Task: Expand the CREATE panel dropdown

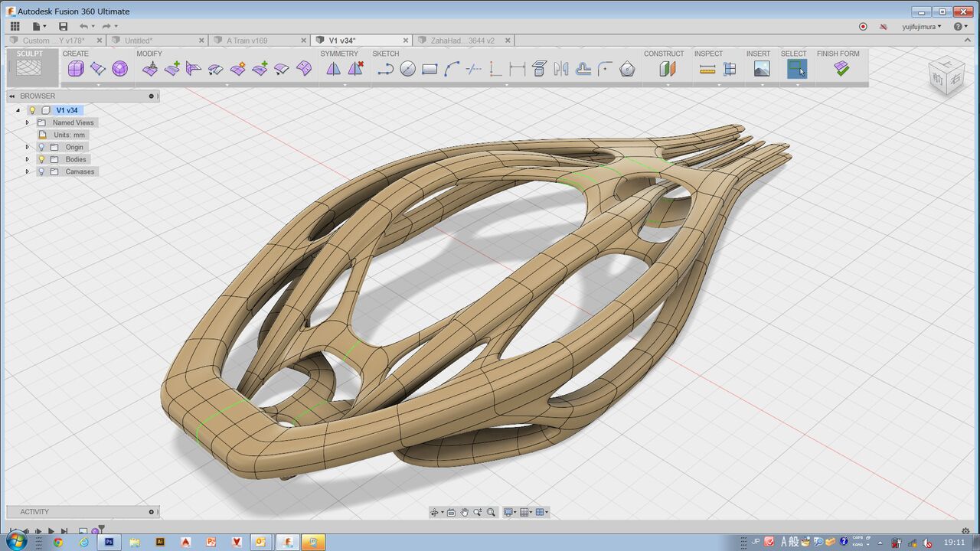Action: tap(98, 84)
